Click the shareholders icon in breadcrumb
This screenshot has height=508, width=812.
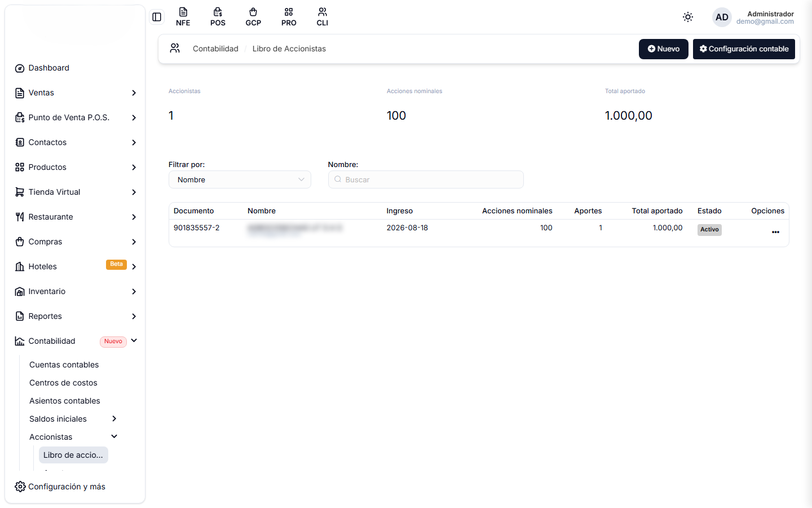tap(175, 49)
